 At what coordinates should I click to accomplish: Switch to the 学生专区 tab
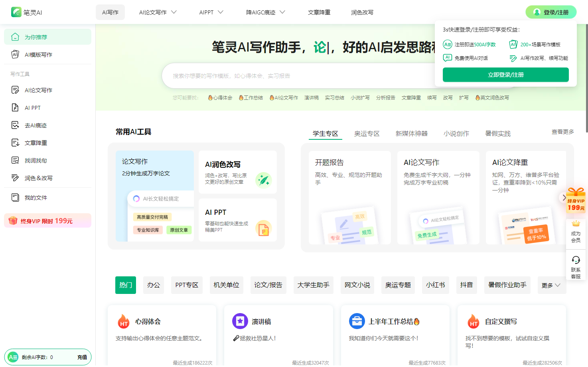326,133
